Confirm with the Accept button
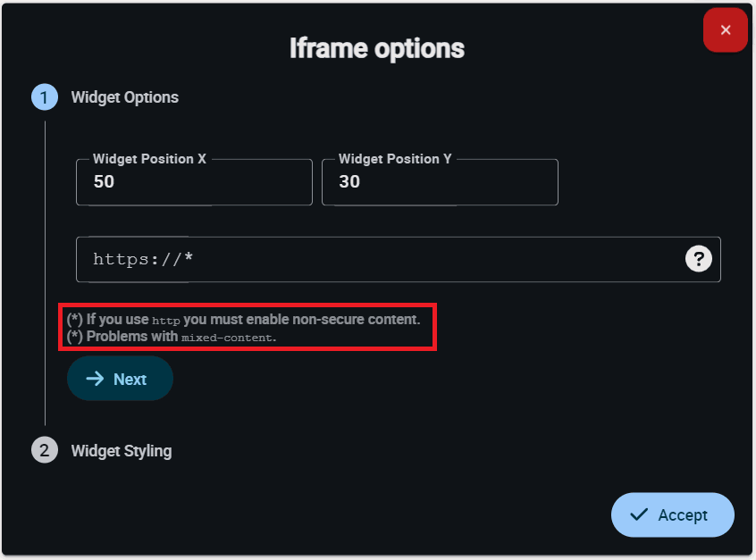Image resolution: width=756 pixels, height=560 pixels. coord(672,514)
